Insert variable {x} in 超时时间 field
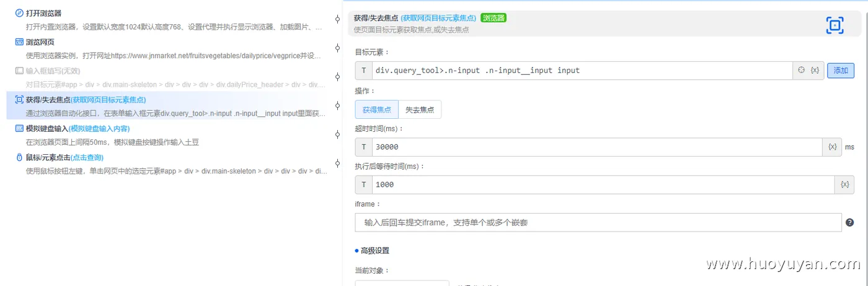 (833, 147)
